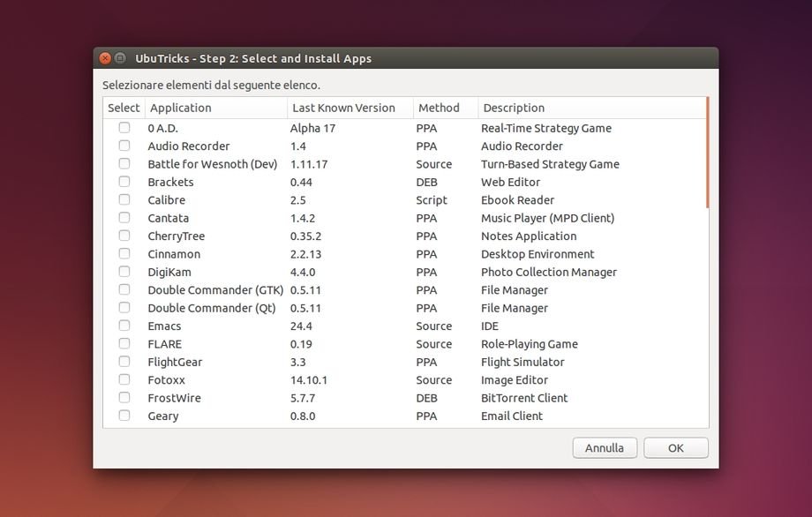
Task: Check the box for 0 A.D.
Action: [124, 128]
